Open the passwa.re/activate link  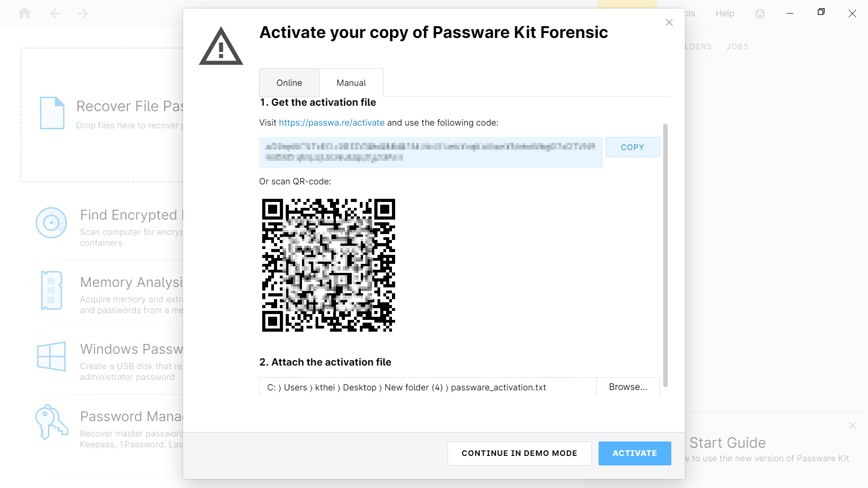coord(331,122)
